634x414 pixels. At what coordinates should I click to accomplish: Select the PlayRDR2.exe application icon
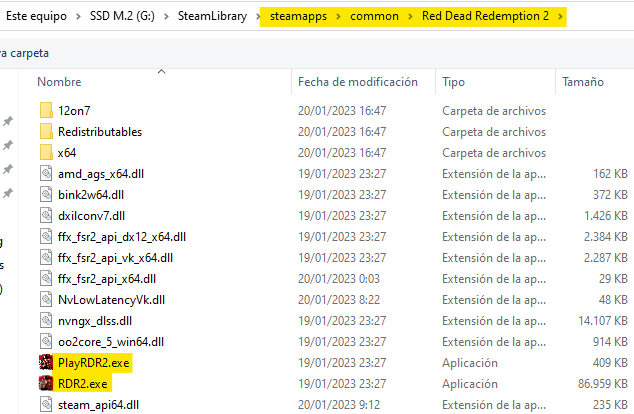(x=46, y=362)
